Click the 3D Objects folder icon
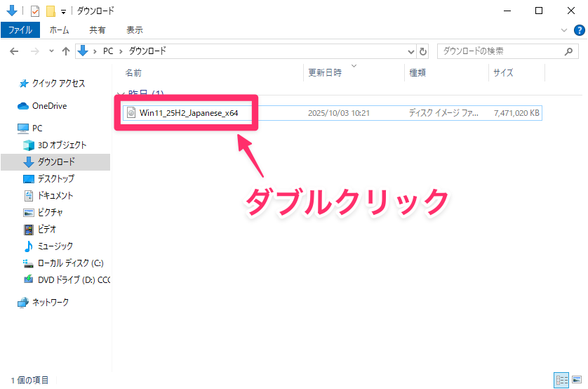 click(x=29, y=145)
